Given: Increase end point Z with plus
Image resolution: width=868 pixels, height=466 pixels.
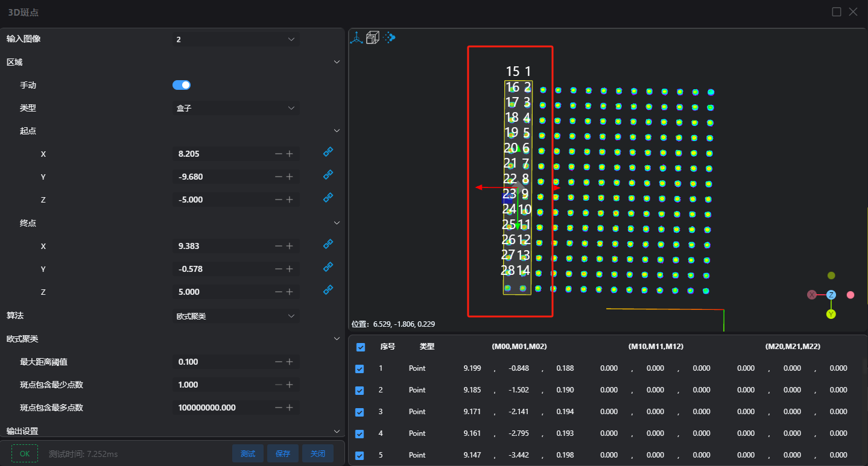Looking at the screenshot, I should 290,292.
